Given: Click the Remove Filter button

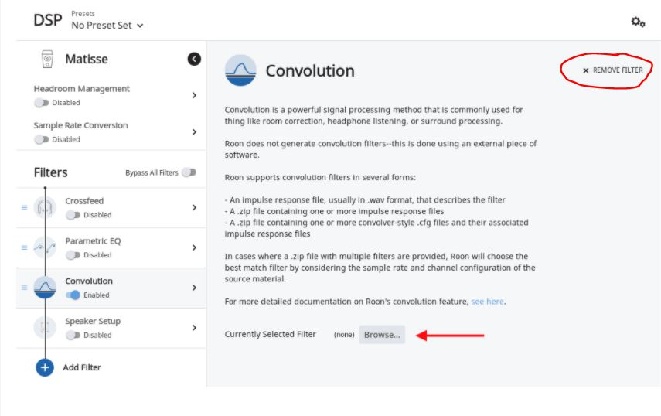Looking at the screenshot, I should (613, 70).
